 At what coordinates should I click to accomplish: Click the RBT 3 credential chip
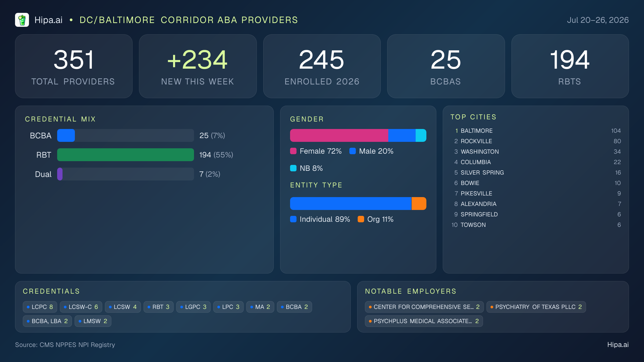(x=159, y=307)
